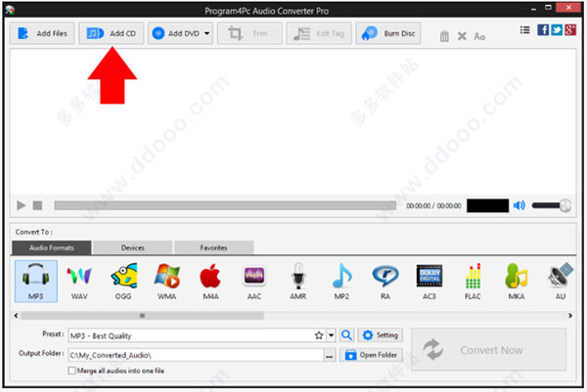Click the Burn Disc button
Screen dimensions: 587x392
tap(388, 33)
